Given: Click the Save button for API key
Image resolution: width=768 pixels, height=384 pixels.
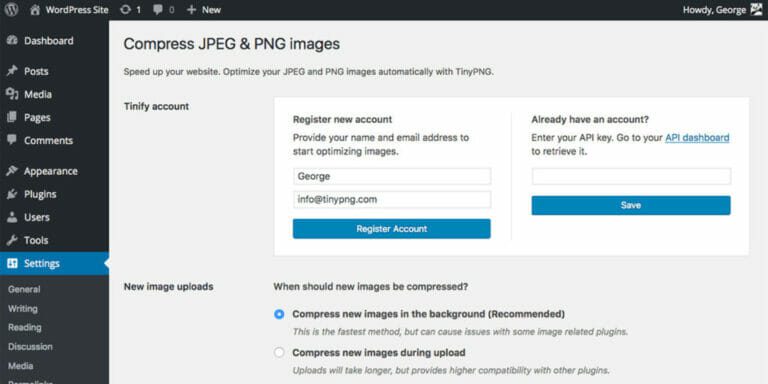Looking at the screenshot, I should (631, 205).
